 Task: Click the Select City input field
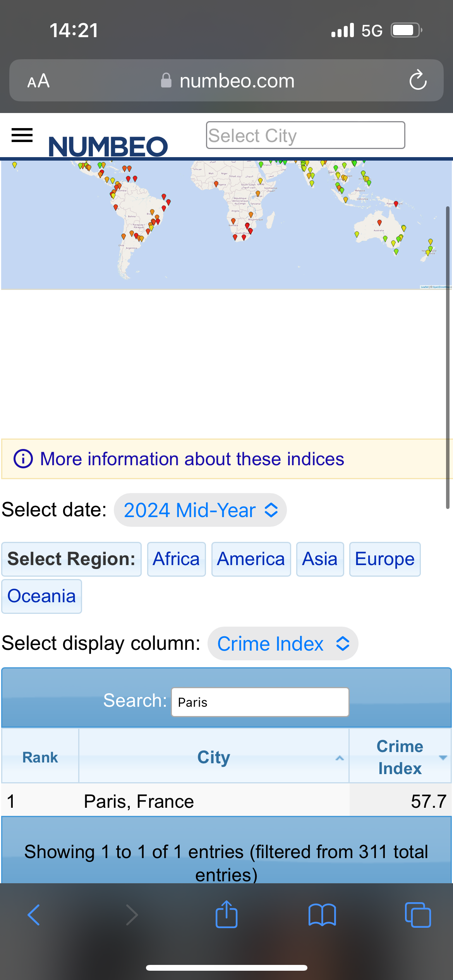pyautogui.click(x=305, y=135)
